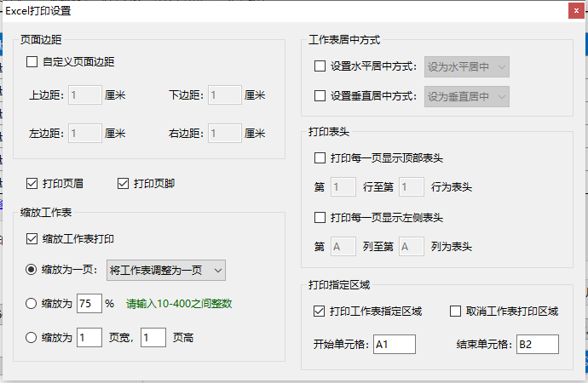Screen dimensions: 588x383
Task: Click the header start column input before 列至第
Action: pos(343,246)
